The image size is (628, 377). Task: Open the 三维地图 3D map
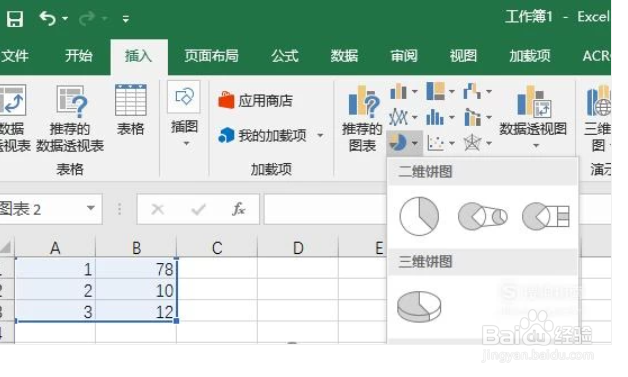[599, 119]
